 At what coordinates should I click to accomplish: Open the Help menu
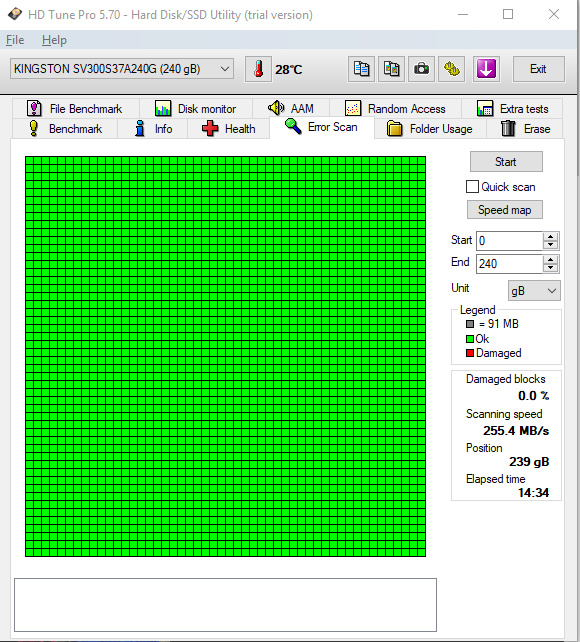tap(54, 40)
